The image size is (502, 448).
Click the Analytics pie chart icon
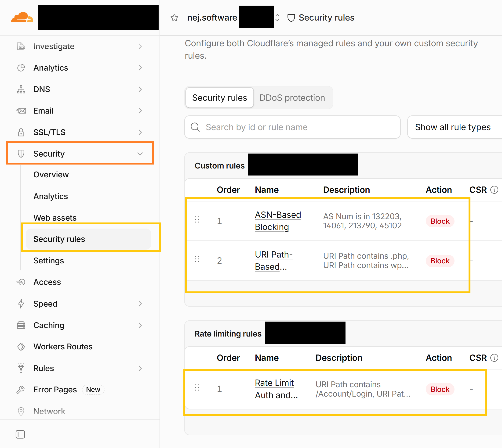tap(21, 68)
